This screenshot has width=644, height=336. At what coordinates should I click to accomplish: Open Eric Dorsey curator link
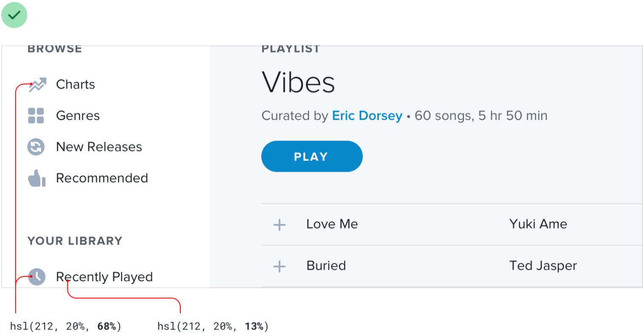click(x=367, y=115)
